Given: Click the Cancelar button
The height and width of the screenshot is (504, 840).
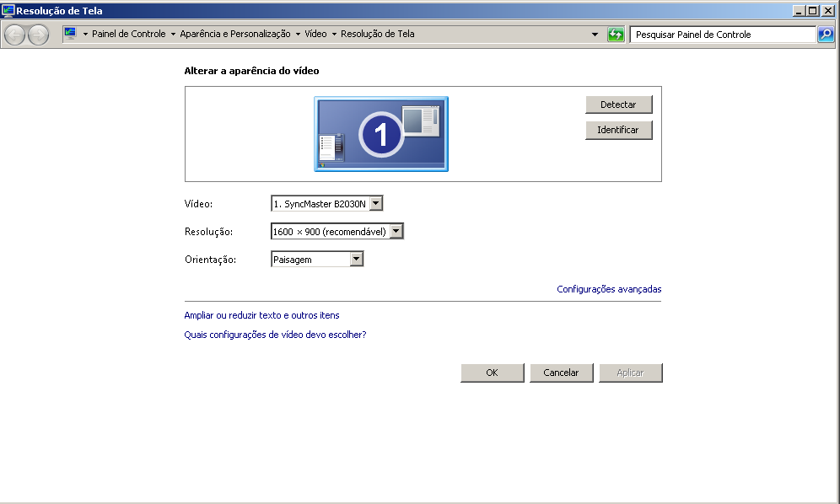Looking at the screenshot, I should (x=562, y=373).
